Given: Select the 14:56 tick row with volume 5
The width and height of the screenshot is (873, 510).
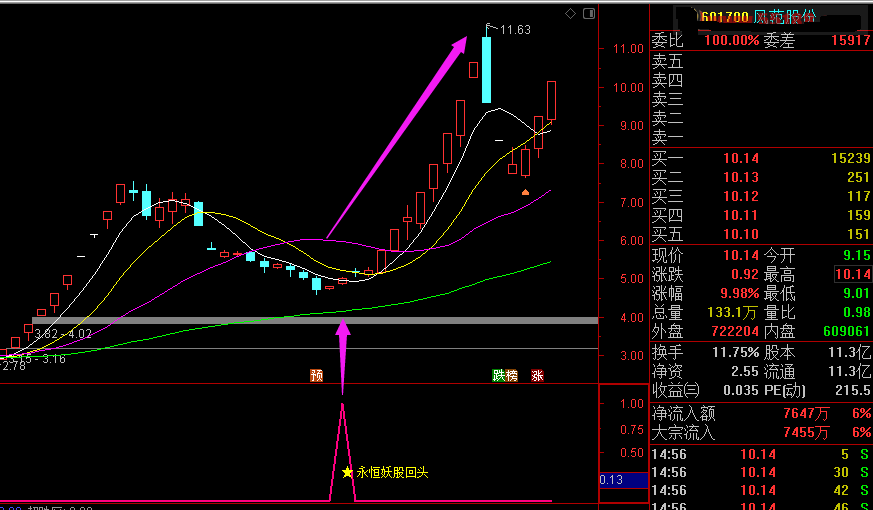Looking at the screenshot, I should point(761,455).
